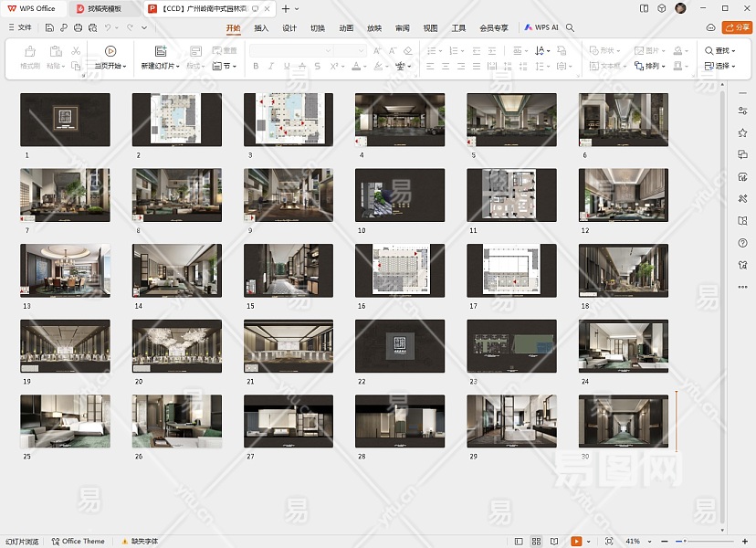Click the 新建幻灯片 new slide icon

(161, 51)
